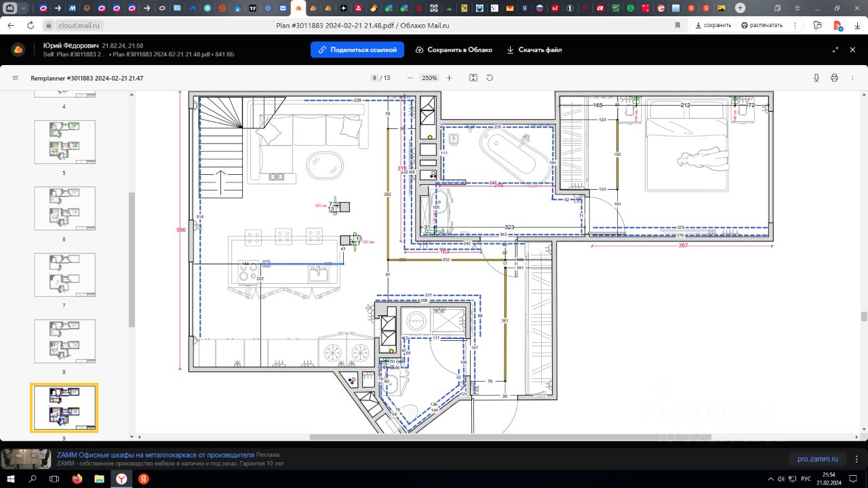Viewport: 868px width, 488px height.
Task: Select page 5 thumbnail
Action: coord(65,142)
